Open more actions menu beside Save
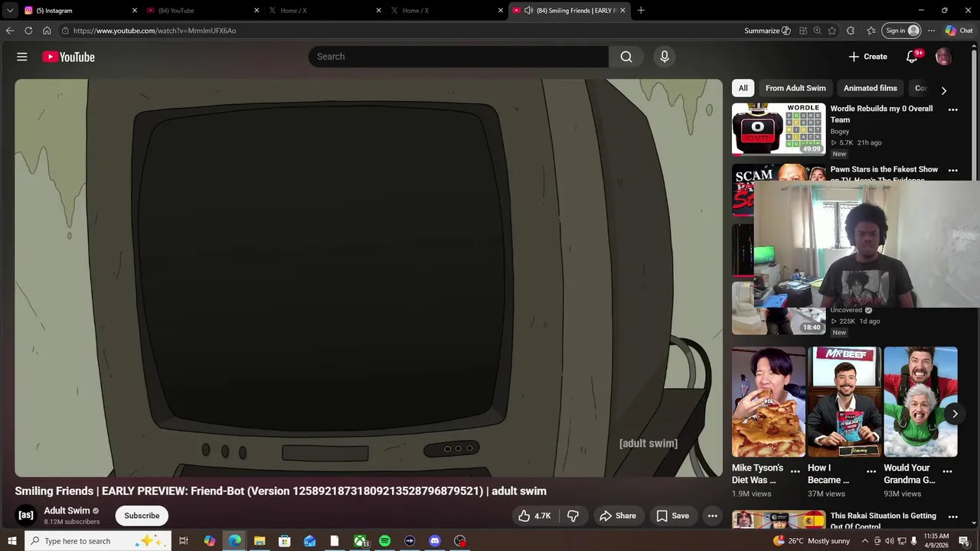The width and height of the screenshot is (980, 551). [713, 516]
